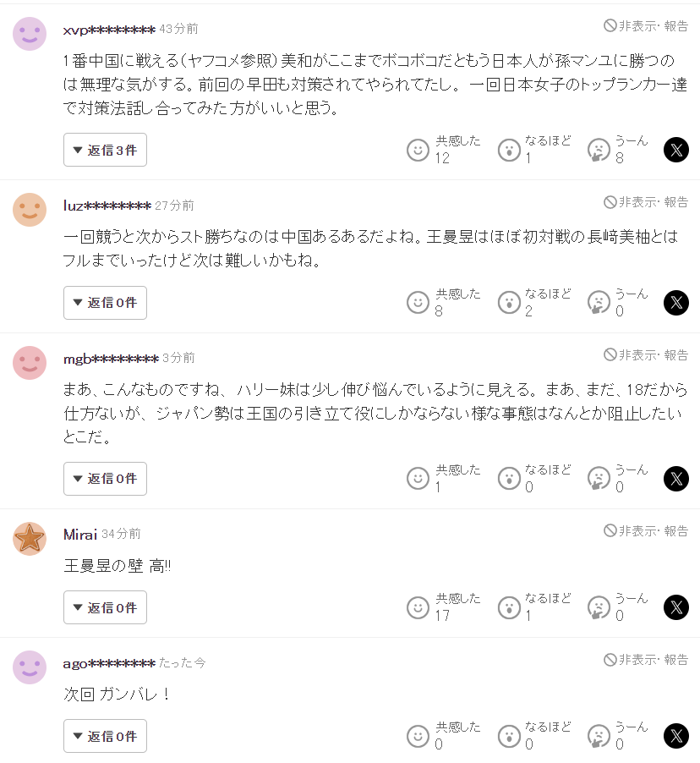
Task: Expand 返信0件 under ago comment
Action: click(x=105, y=736)
